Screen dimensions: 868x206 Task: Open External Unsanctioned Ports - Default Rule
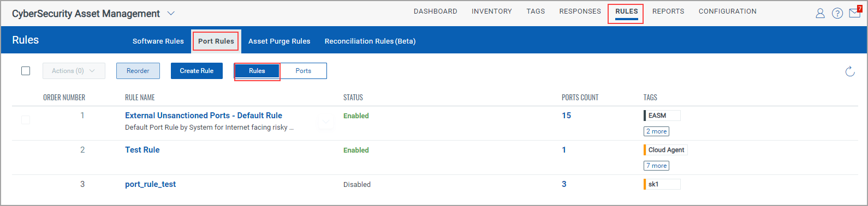point(204,116)
